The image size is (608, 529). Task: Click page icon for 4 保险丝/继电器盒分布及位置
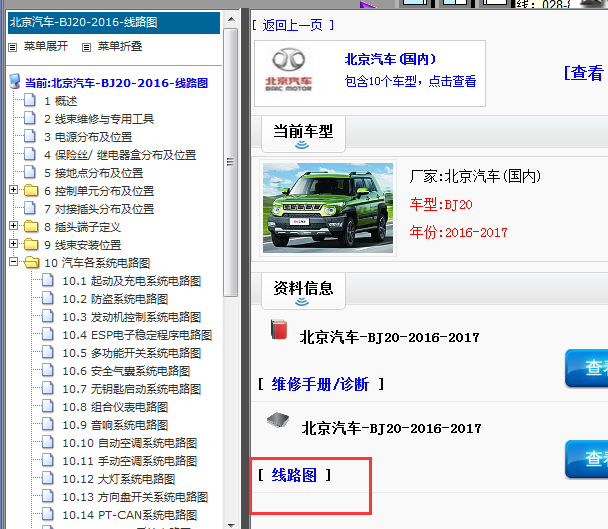coord(30,154)
